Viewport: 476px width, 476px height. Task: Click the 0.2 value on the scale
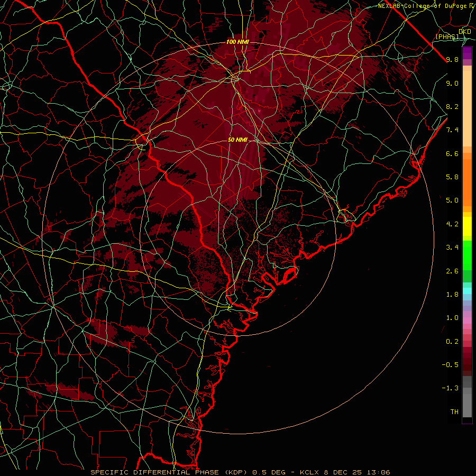click(x=452, y=341)
